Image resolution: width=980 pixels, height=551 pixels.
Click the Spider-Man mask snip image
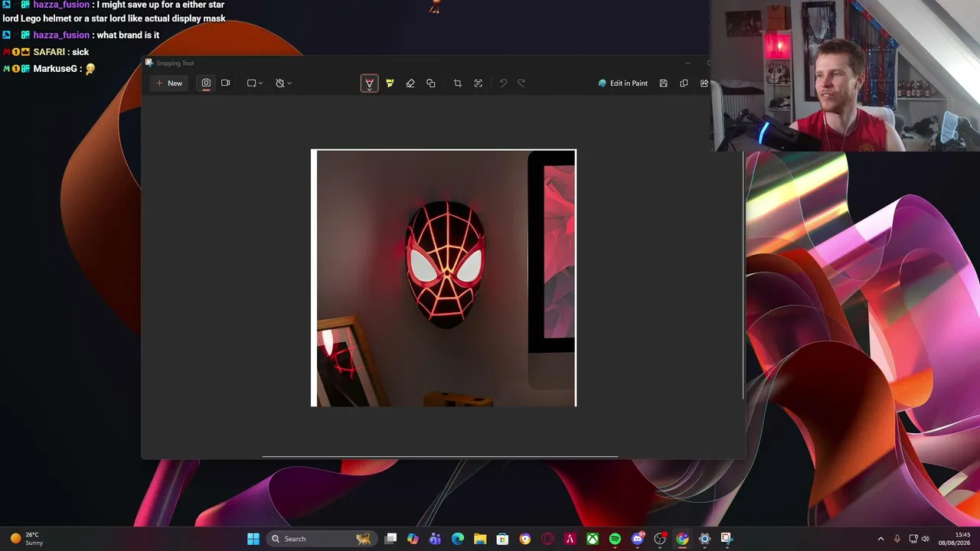pyautogui.click(x=443, y=278)
